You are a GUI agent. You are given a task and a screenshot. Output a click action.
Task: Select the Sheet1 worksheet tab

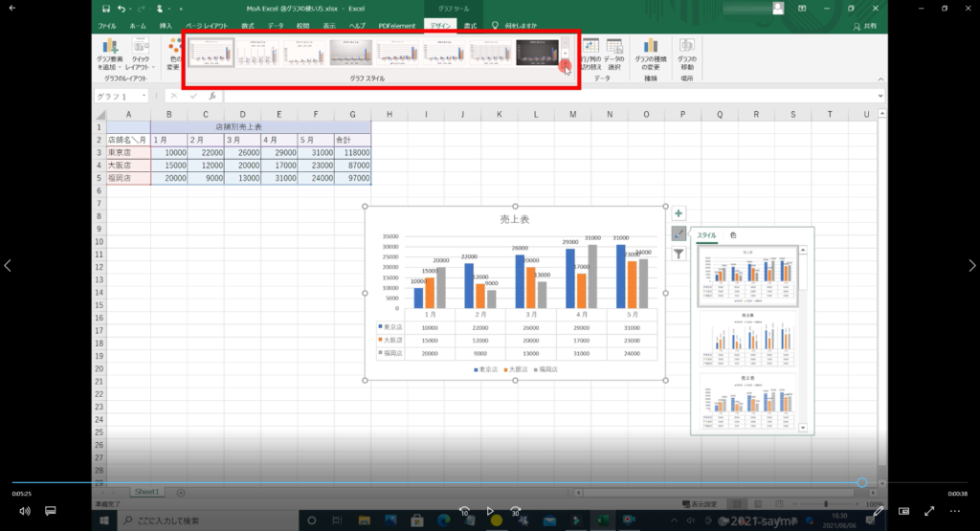click(146, 491)
